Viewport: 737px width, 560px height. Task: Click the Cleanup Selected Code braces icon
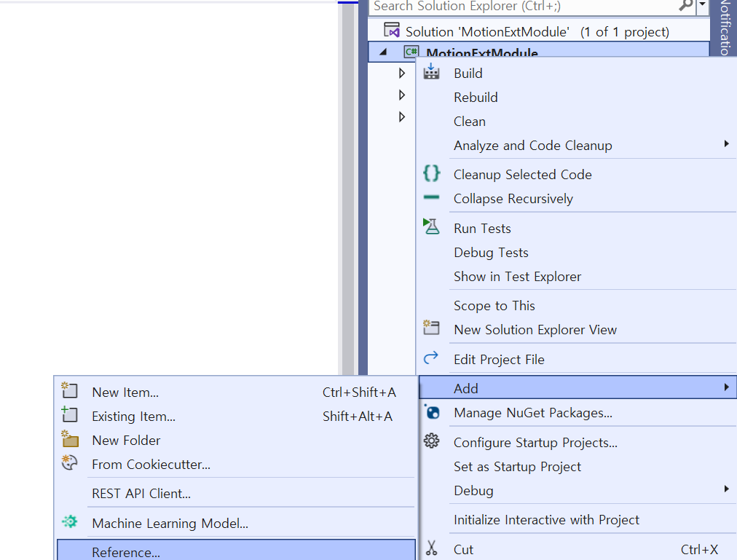(x=431, y=173)
